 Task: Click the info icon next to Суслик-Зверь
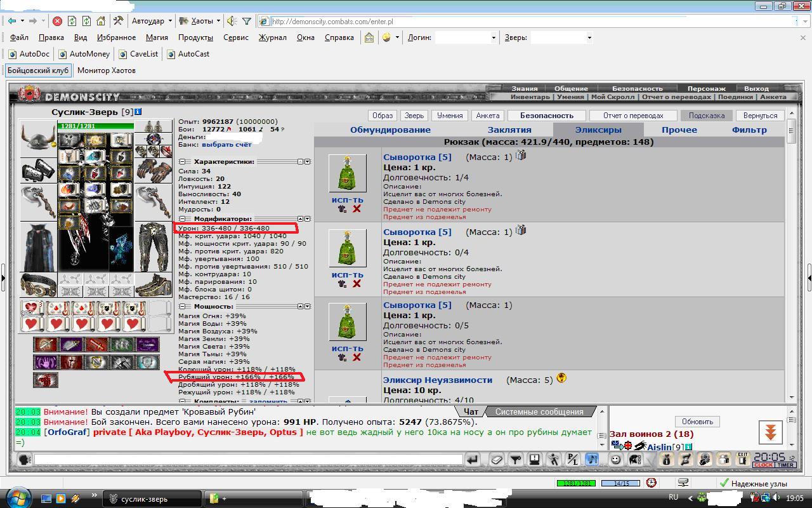point(138,112)
